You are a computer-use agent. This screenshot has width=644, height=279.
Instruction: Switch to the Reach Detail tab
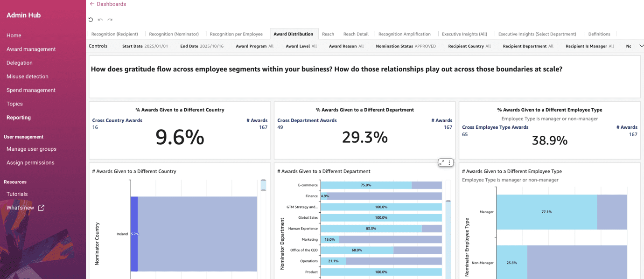pos(356,34)
